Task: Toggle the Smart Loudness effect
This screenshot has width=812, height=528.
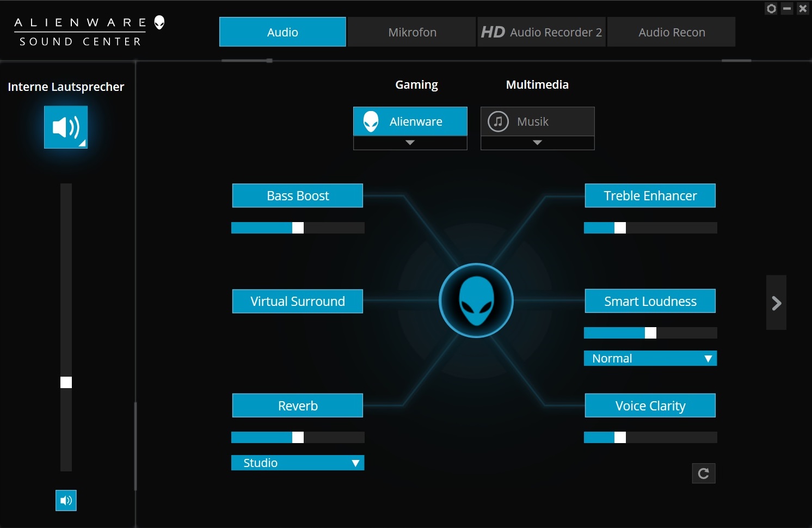Action: point(650,301)
